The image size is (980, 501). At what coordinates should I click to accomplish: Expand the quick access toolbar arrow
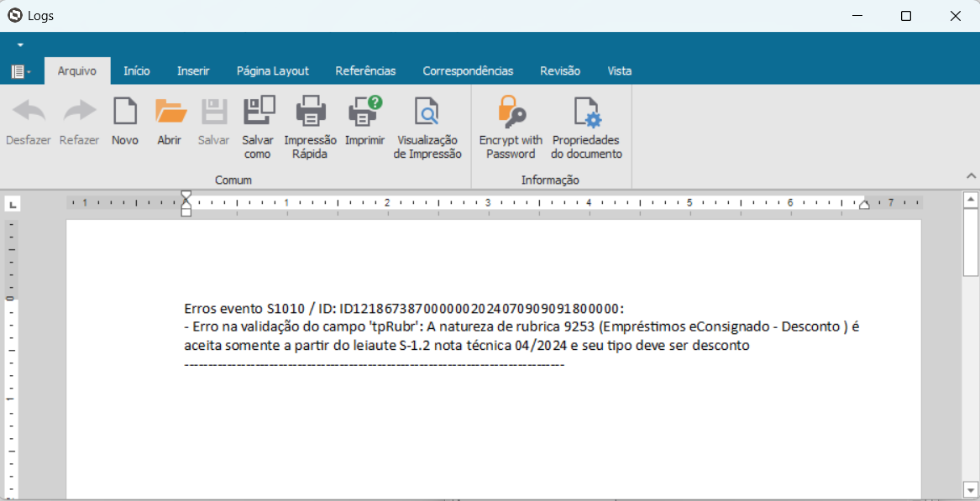pos(20,45)
